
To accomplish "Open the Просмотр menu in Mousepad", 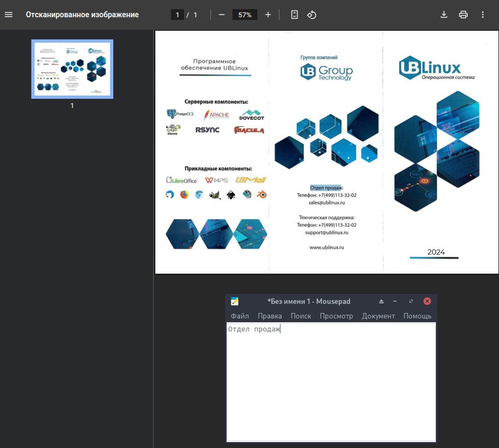I will (336, 316).
